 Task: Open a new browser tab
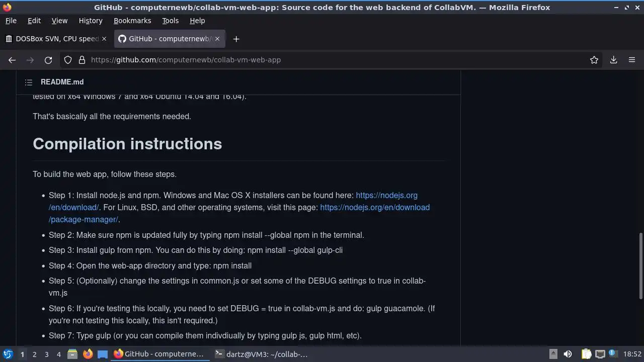click(x=236, y=39)
